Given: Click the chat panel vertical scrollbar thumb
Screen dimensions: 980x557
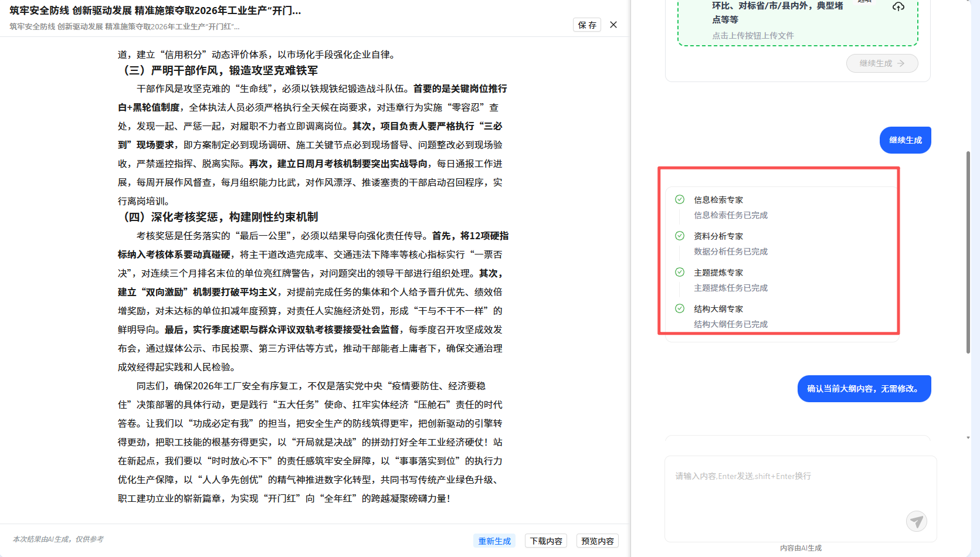Looking at the screenshot, I should [x=968, y=252].
